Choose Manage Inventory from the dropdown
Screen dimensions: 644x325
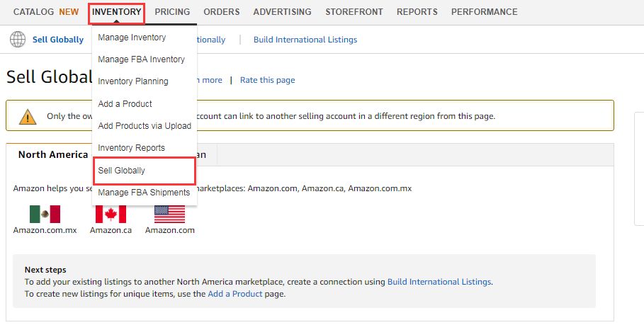pos(132,38)
